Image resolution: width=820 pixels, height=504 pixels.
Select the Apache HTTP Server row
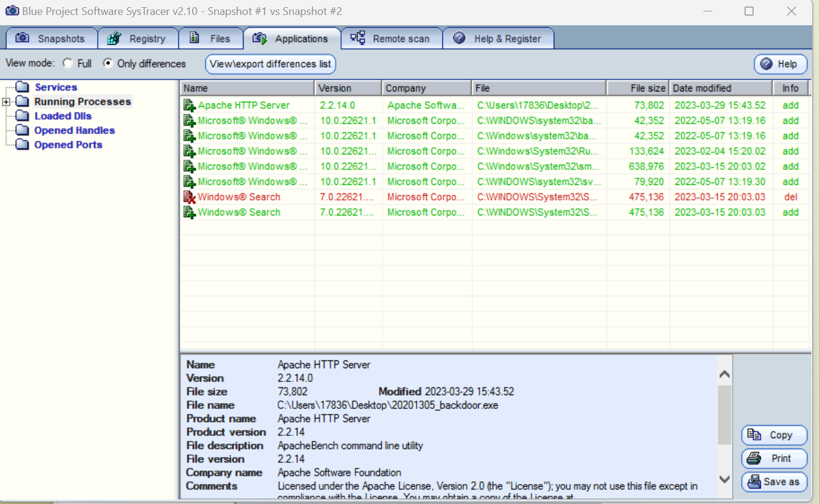[494, 105]
